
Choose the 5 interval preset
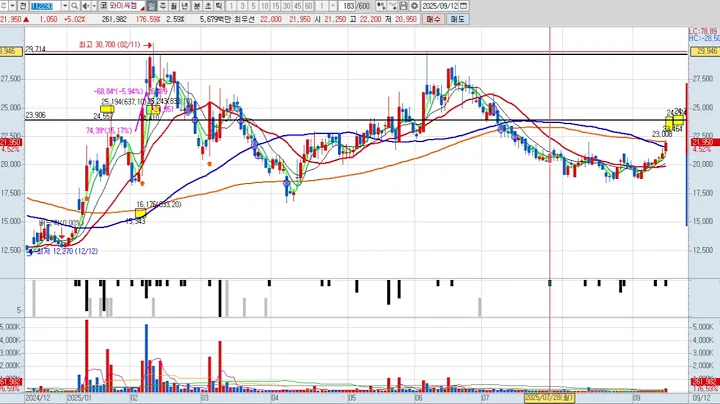pos(253,6)
